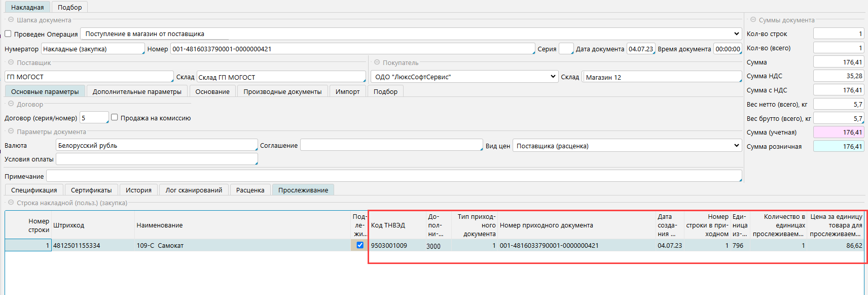Viewport: 868px width, 295px height.
Task: Open the Вид цен dropdown
Action: [736, 146]
